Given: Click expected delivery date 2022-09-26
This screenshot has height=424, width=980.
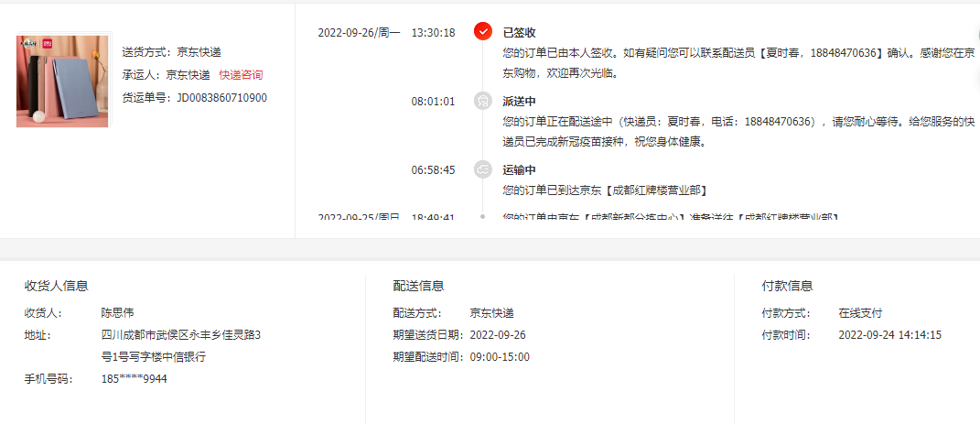Looking at the screenshot, I should (x=498, y=335).
